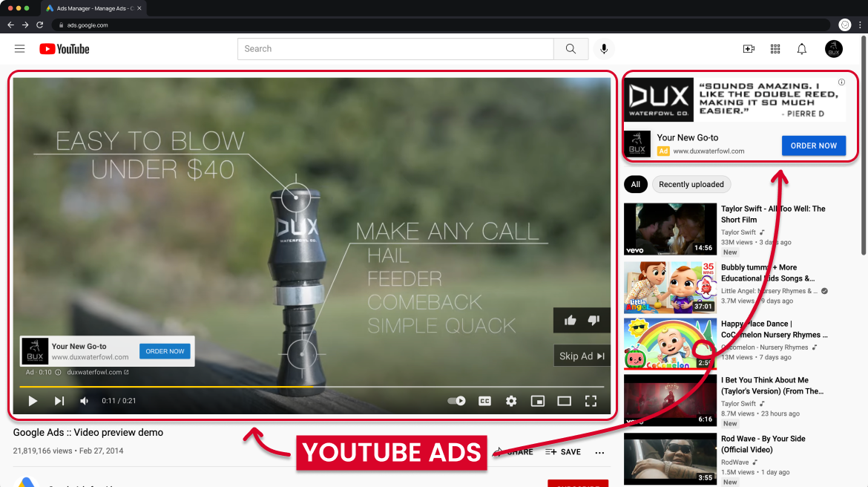Toggle theater mode in the player
Image resolution: width=868 pixels, height=487 pixels.
[x=565, y=400]
